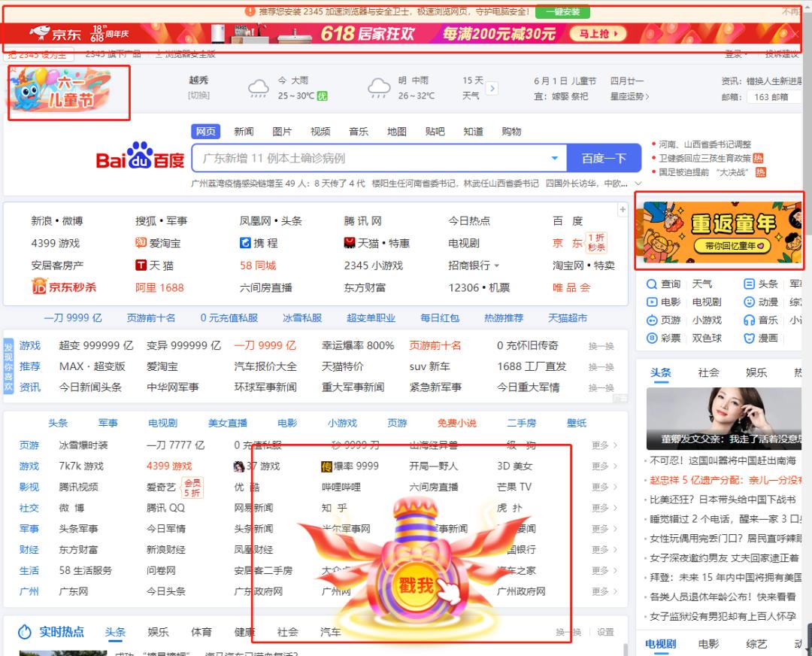812x656 pixels.
Task: Click today's heavy rain cloud icon
Action: click(258, 87)
